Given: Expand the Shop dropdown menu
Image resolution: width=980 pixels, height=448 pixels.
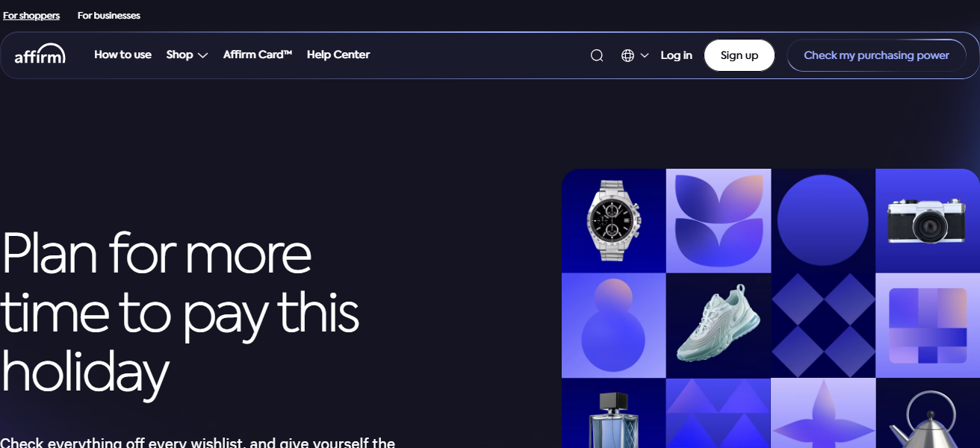Looking at the screenshot, I should click(x=187, y=55).
